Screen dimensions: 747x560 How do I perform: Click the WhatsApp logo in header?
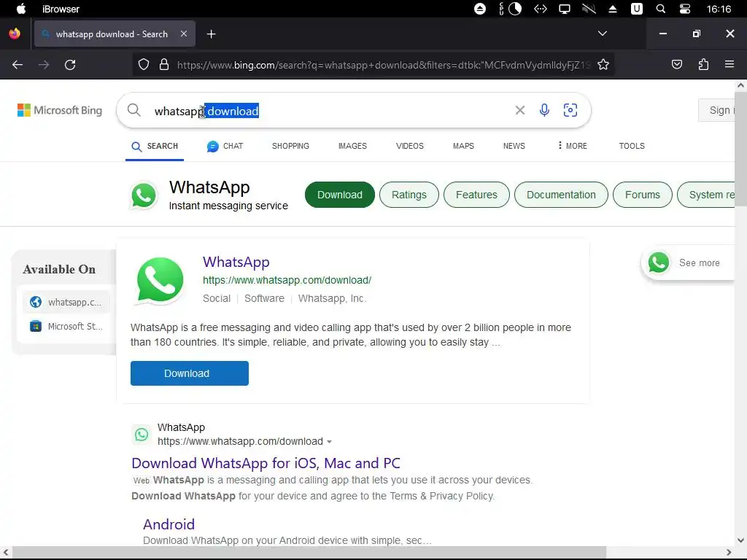[144, 195]
